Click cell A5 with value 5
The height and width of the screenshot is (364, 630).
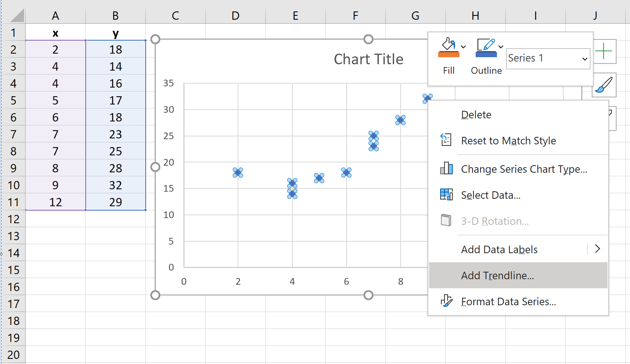pos(55,100)
